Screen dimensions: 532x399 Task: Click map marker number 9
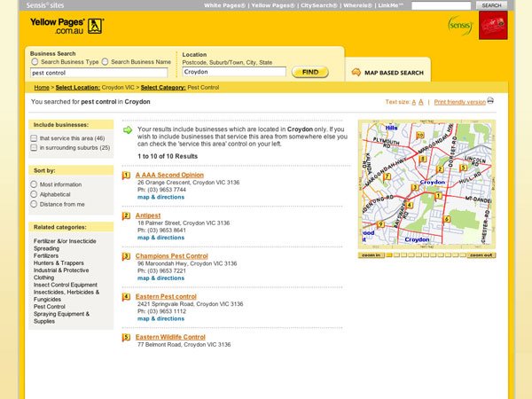coord(379,224)
